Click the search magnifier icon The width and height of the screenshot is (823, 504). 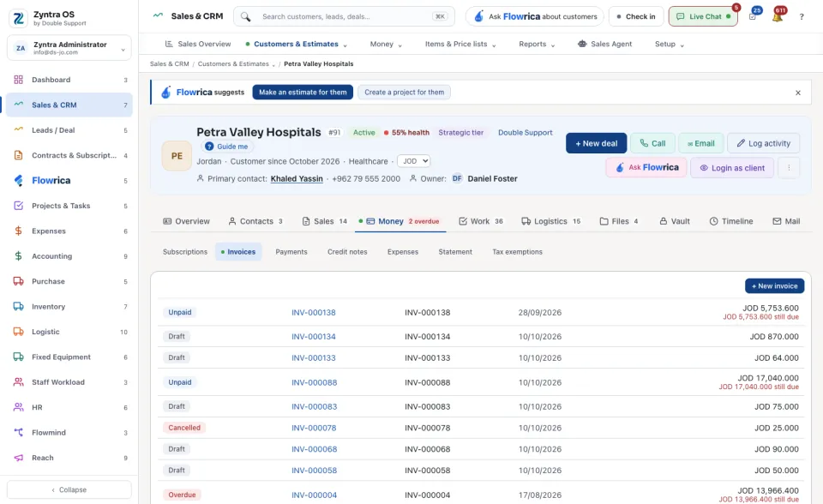(x=245, y=17)
